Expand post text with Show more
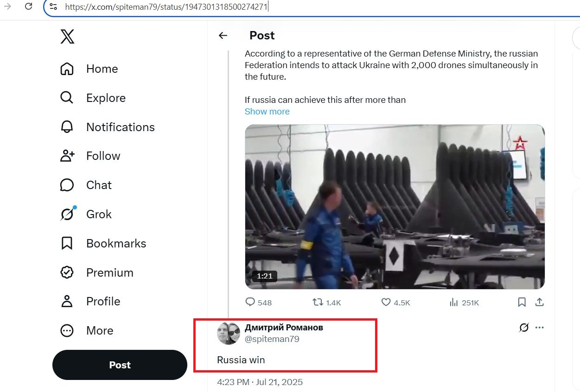 coord(267,111)
